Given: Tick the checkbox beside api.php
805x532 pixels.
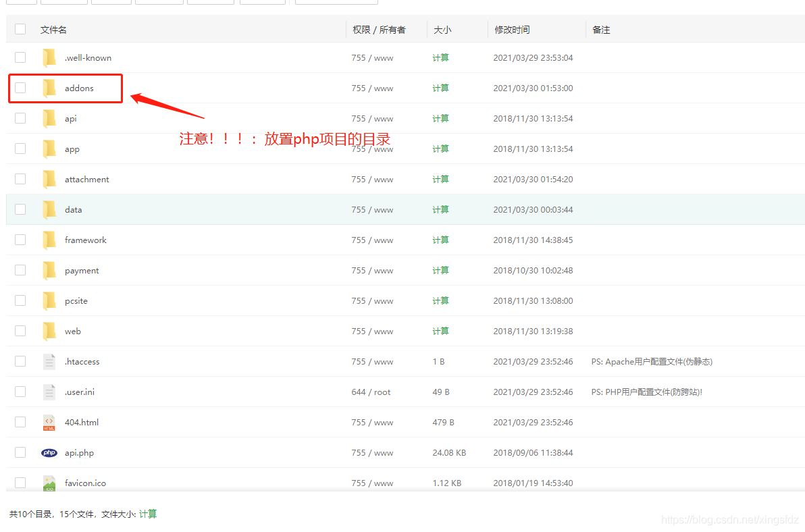Looking at the screenshot, I should click(20, 452).
